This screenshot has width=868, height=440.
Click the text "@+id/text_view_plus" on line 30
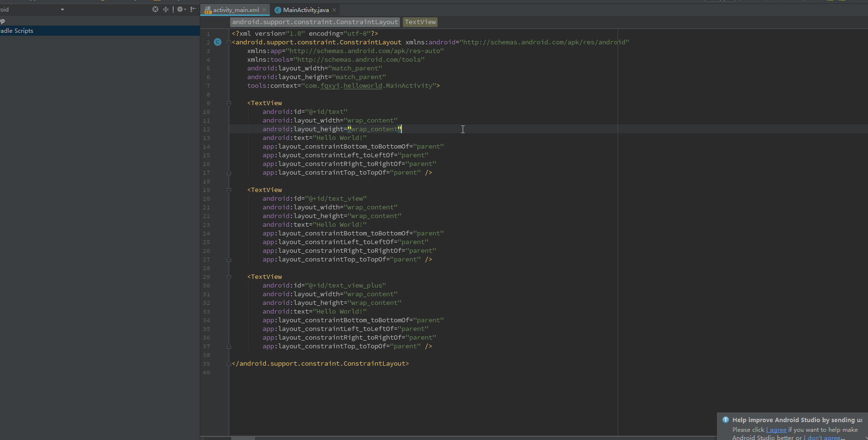click(345, 285)
